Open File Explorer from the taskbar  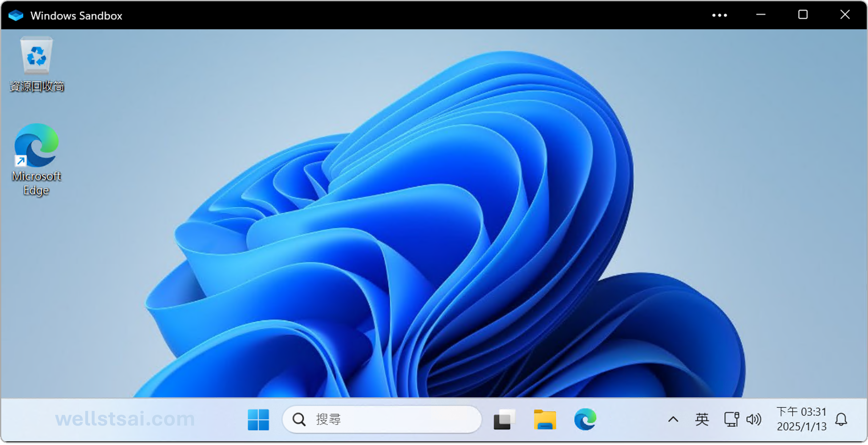545,419
